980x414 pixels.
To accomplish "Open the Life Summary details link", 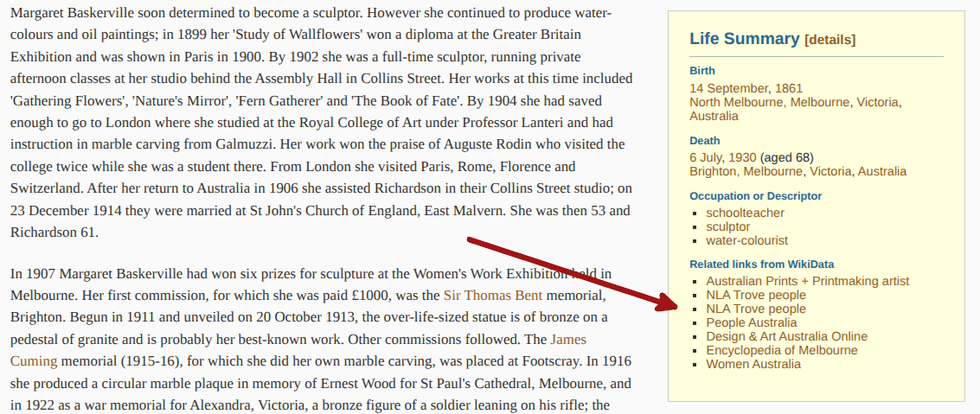I will [830, 40].
